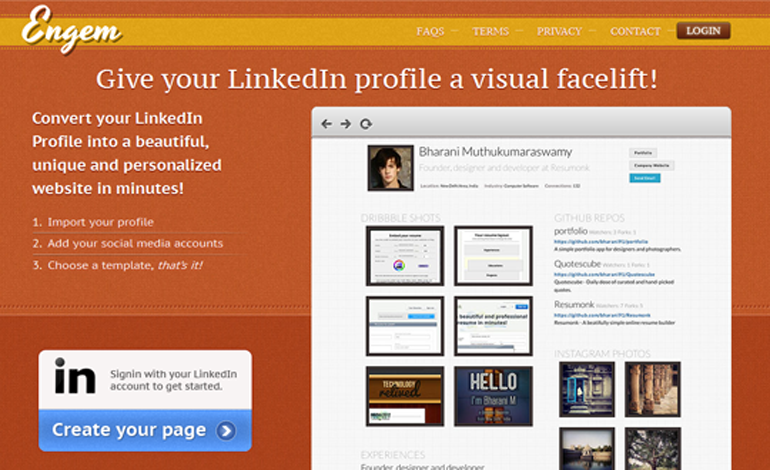Click the blue button in profile preview
This screenshot has width=770, height=470.
(x=645, y=178)
